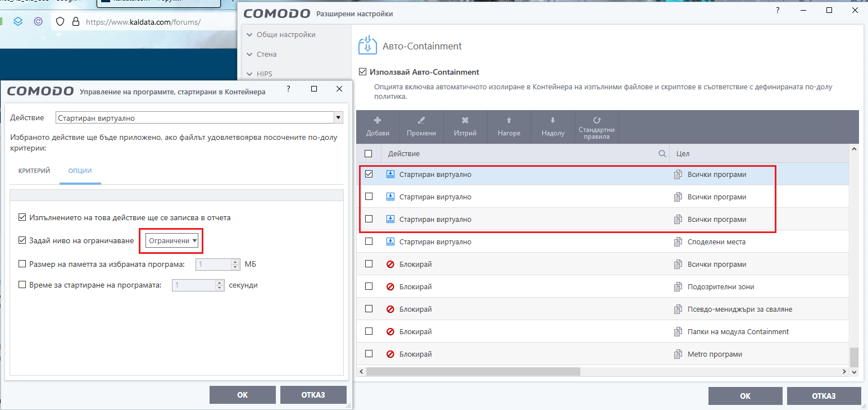Toggle the report logging checkbox for this action
Screen dimensions: 868x410
(22, 217)
